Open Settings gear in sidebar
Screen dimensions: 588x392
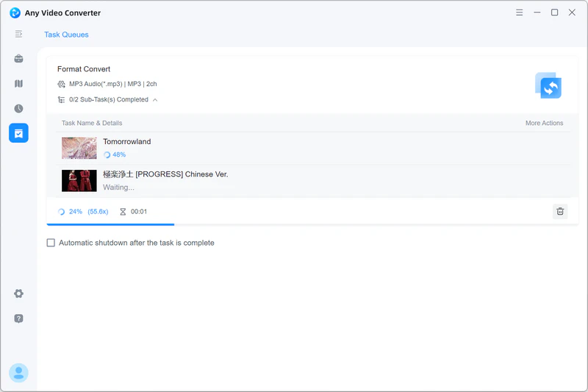[x=18, y=293]
